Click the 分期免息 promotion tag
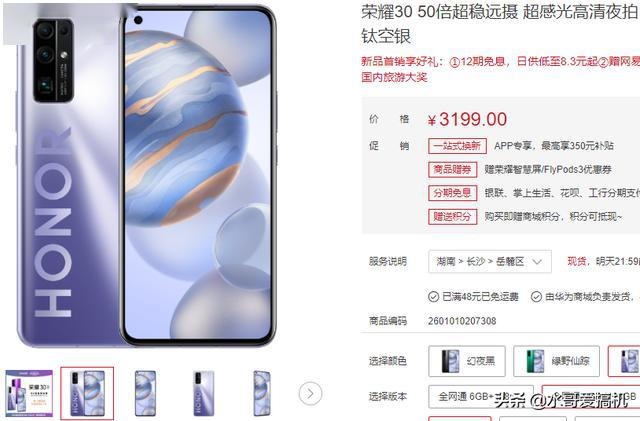This screenshot has height=421, width=640. 453,193
